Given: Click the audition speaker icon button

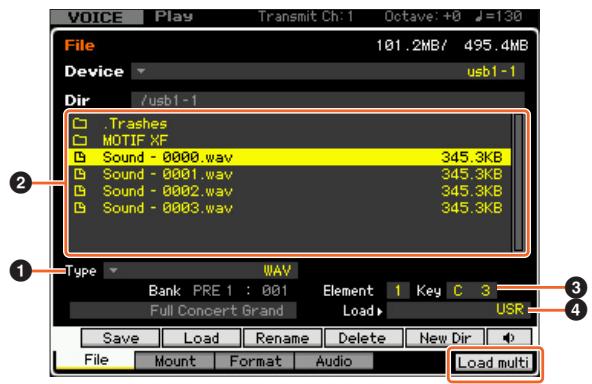Looking at the screenshot, I should [x=509, y=338].
